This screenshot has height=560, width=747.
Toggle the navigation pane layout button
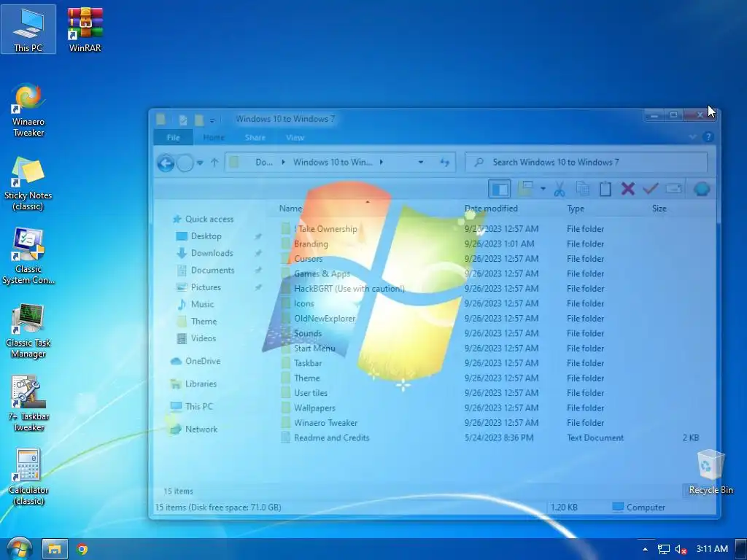[x=499, y=189]
